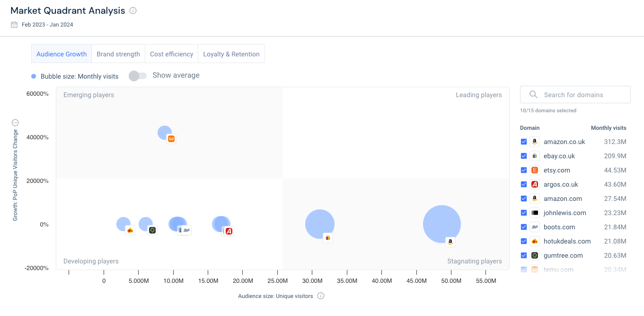Toggle the Show average switch
This screenshot has width=644, height=316.
(138, 76)
